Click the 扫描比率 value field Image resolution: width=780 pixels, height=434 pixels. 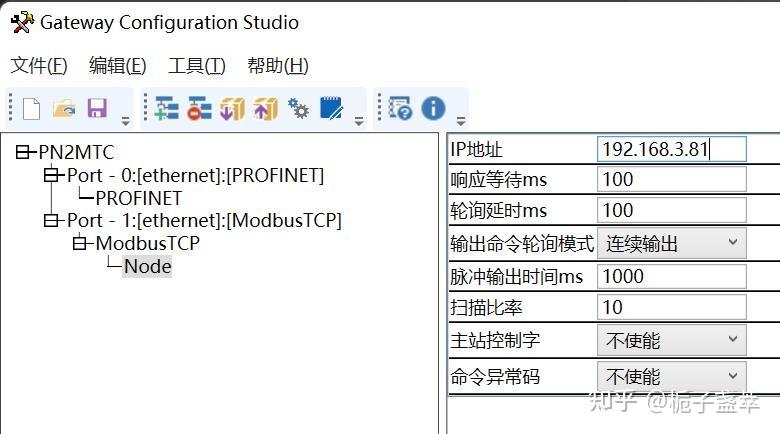pos(671,308)
